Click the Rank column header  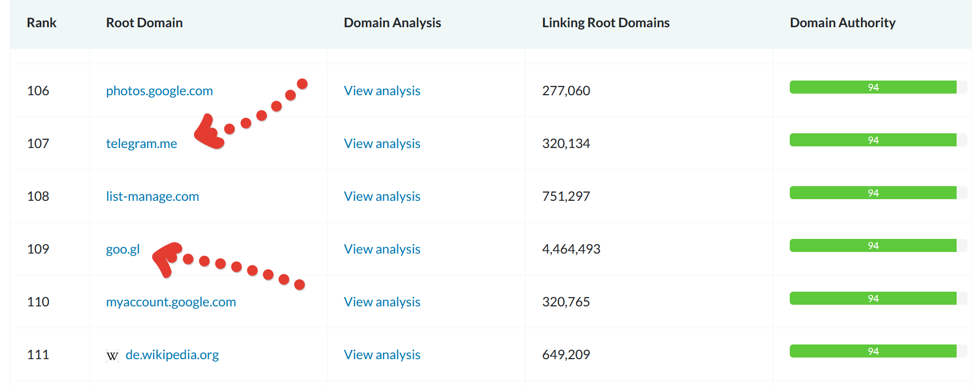click(x=41, y=23)
